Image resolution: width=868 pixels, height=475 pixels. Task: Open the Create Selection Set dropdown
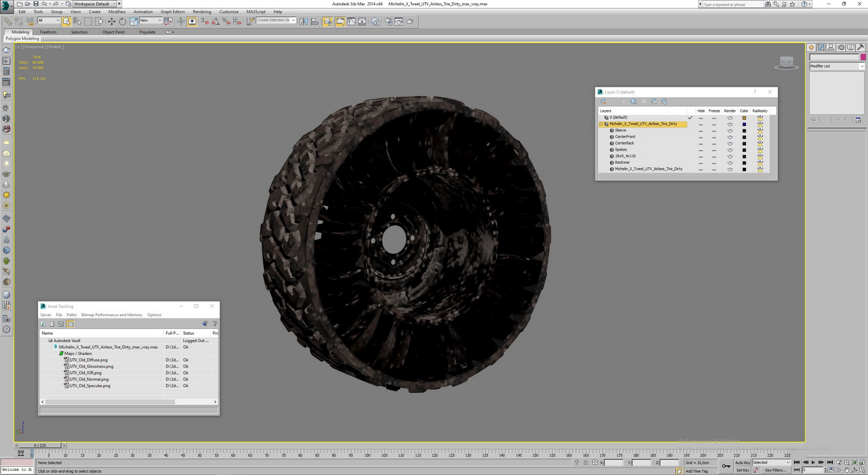(x=276, y=20)
